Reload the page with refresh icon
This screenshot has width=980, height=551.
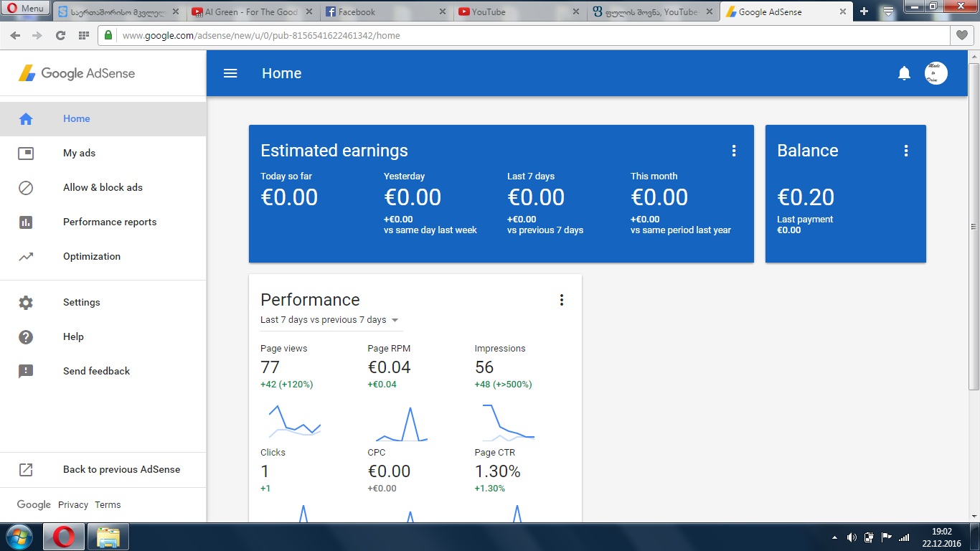click(x=60, y=36)
